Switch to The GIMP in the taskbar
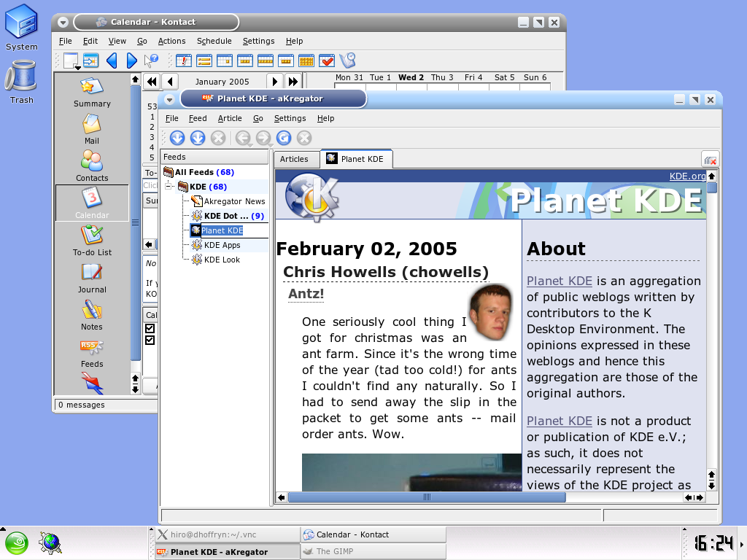 coord(373,551)
